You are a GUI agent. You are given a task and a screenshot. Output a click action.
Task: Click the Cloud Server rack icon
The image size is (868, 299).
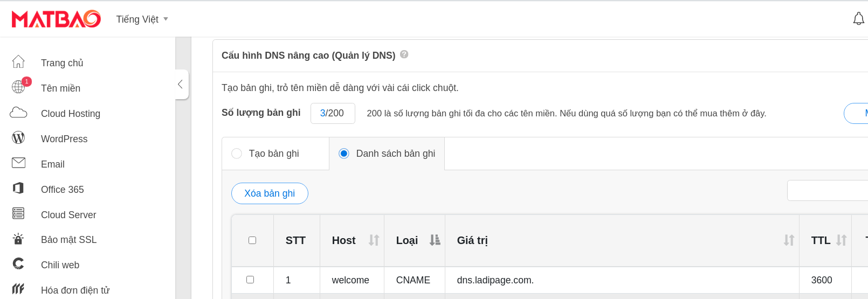tap(18, 213)
